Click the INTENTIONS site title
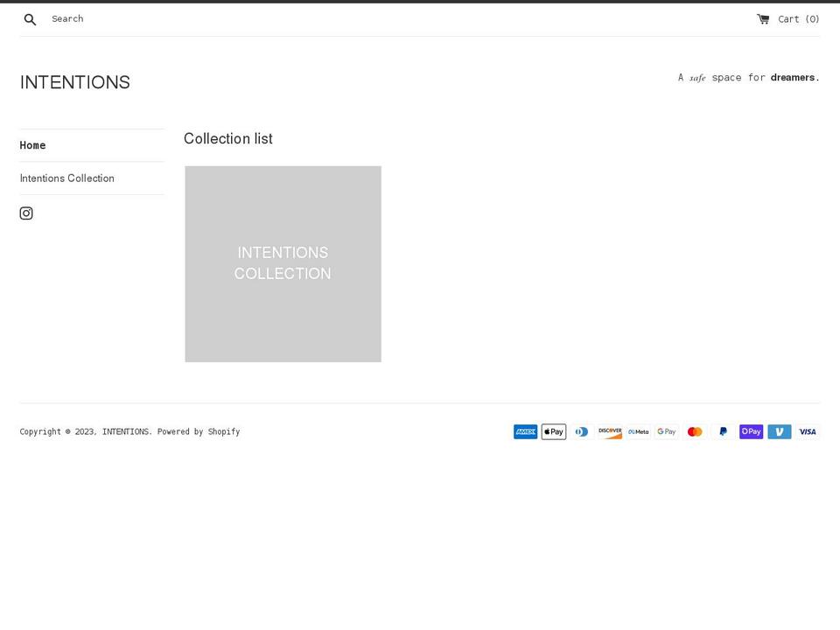 pyautogui.click(x=75, y=81)
